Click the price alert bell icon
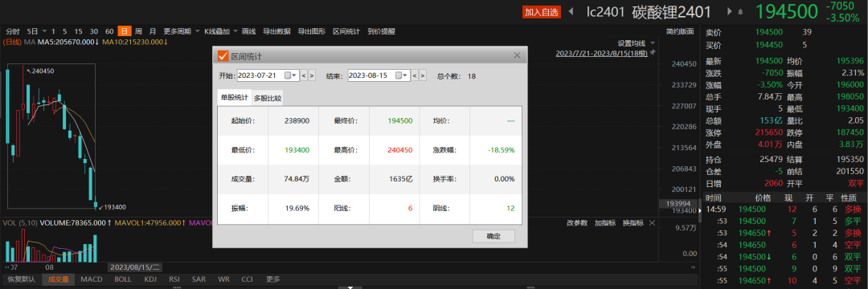Image resolution: width=868 pixels, height=289 pixels. (740, 11)
